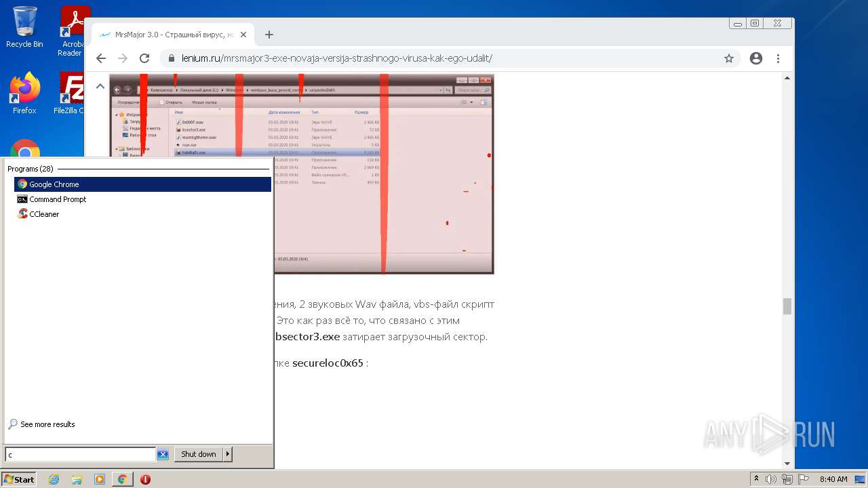The height and width of the screenshot is (488, 868).
Task: Click the Shut down button
Action: (x=199, y=454)
